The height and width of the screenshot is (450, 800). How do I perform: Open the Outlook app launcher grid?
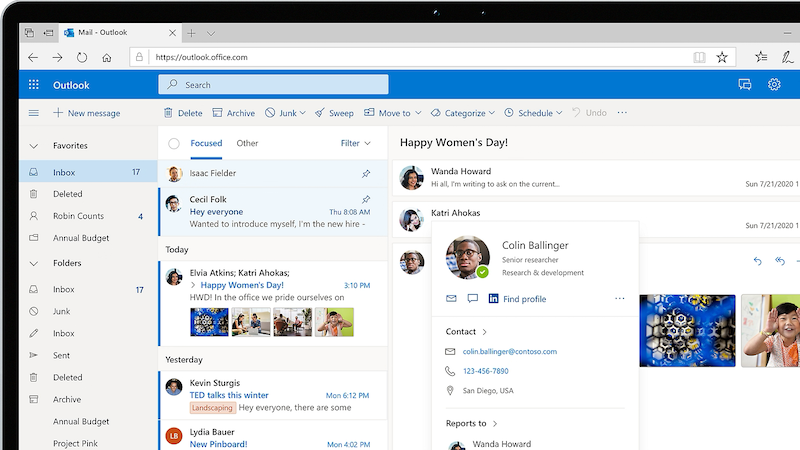pyautogui.click(x=34, y=85)
